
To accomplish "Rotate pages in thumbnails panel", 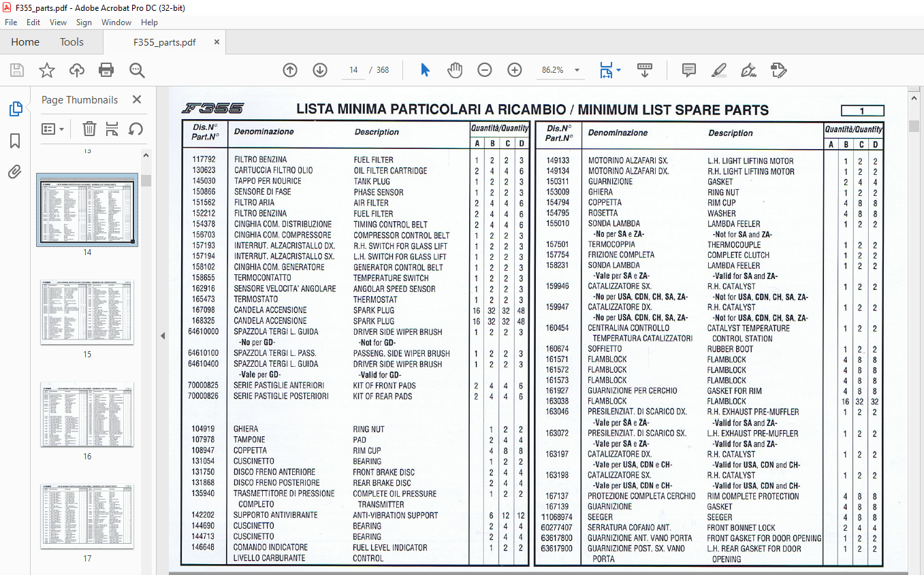I will point(136,129).
